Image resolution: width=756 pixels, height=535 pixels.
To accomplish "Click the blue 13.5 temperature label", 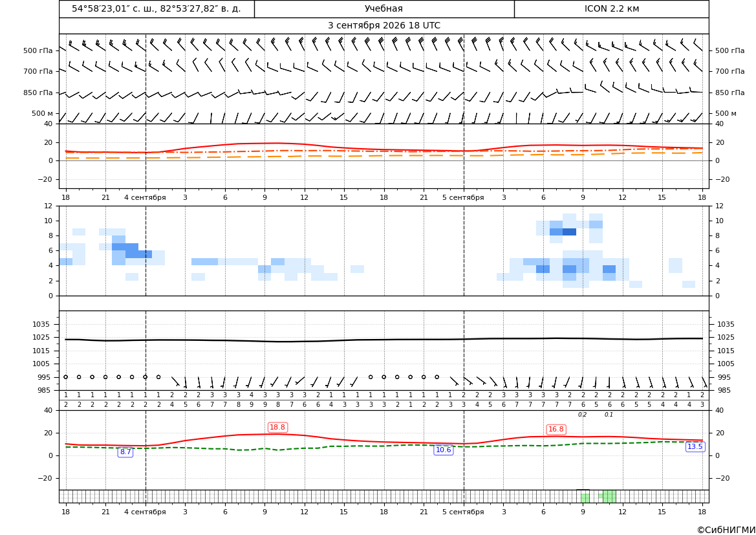I will click(695, 447).
